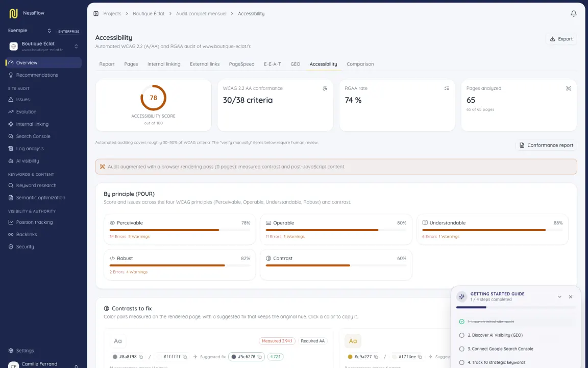Copy the #ffffff color code
This screenshot has width=588, height=368.
(185, 357)
